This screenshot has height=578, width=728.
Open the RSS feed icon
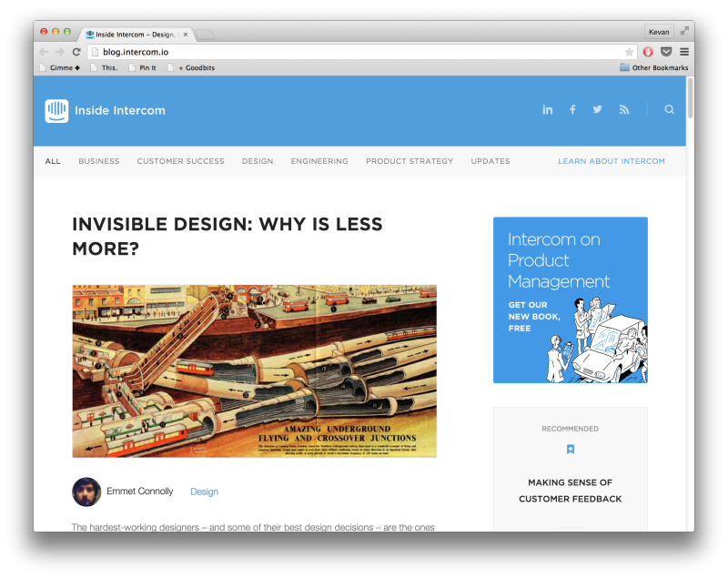coord(624,109)
